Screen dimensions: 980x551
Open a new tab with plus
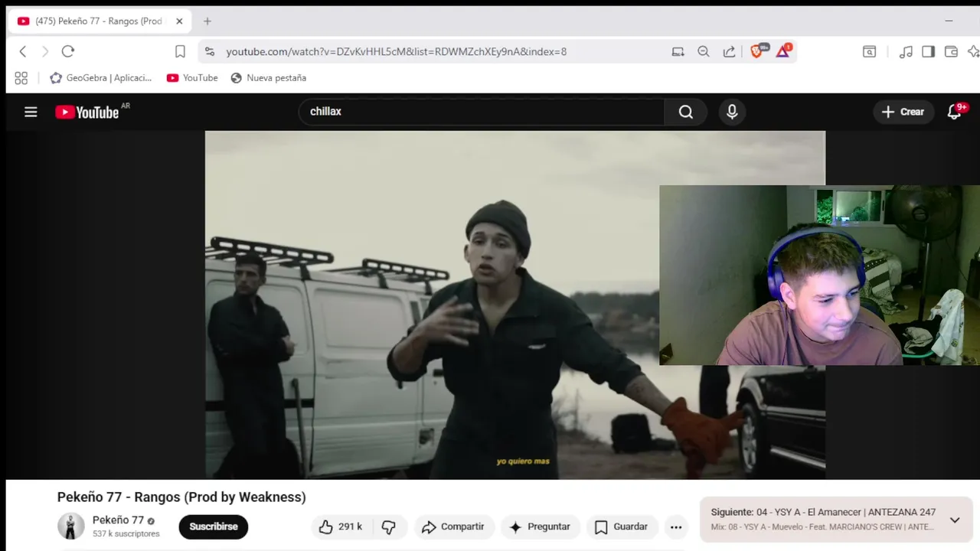click(207, 21)
